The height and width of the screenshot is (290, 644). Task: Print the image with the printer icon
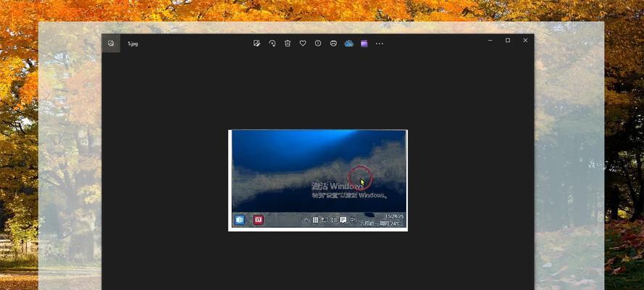(x=333, y=43)
